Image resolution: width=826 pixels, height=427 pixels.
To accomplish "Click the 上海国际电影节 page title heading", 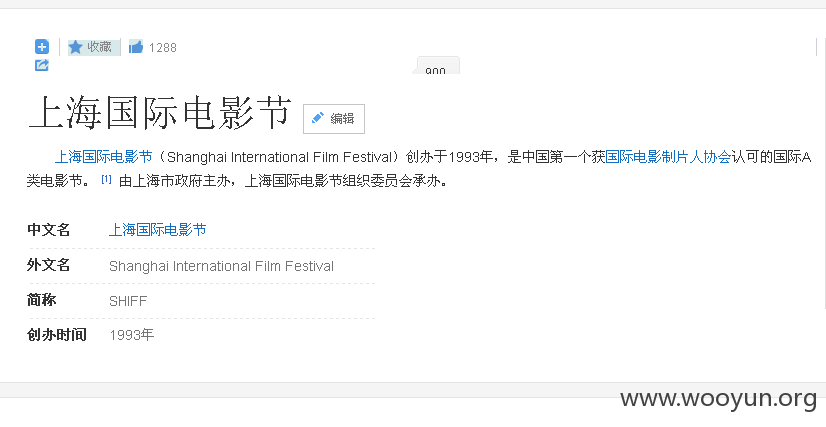I will click(x=160, y=113).
